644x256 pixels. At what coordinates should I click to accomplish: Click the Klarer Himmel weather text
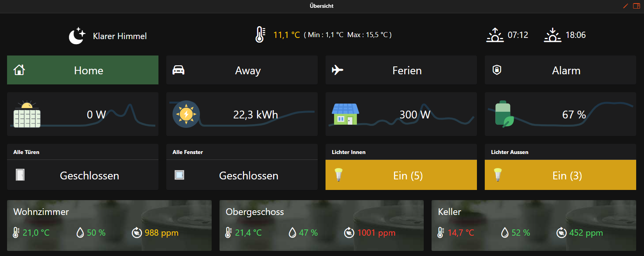coord(120,36)
